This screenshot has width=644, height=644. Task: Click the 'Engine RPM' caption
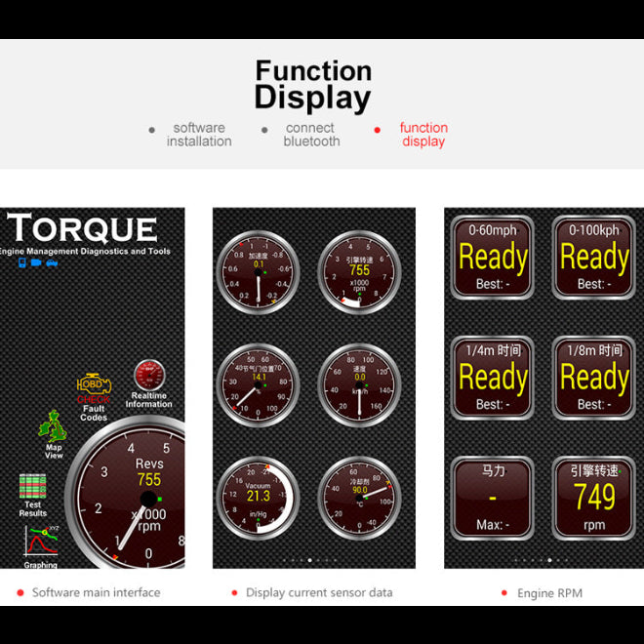549,593
